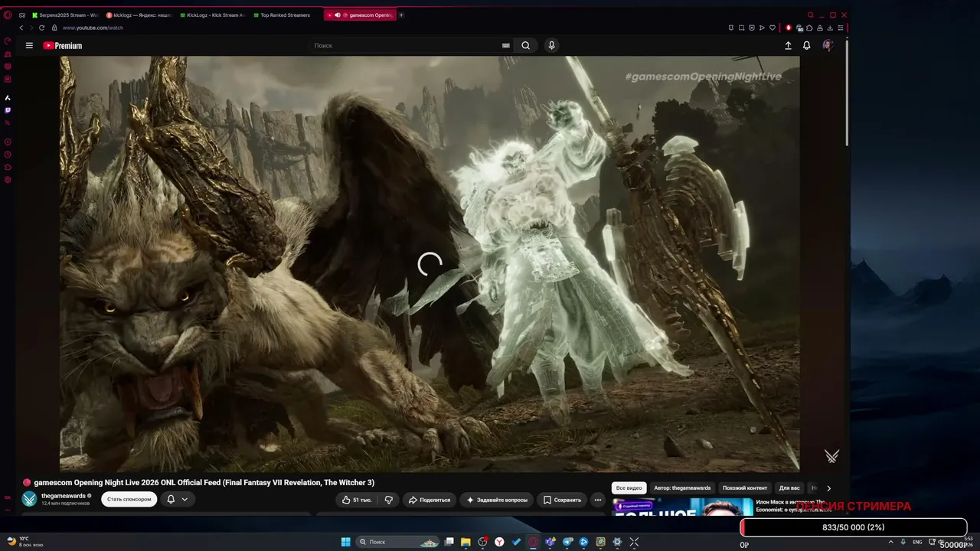Open Opera GX from the taskbar

point(534,542)
